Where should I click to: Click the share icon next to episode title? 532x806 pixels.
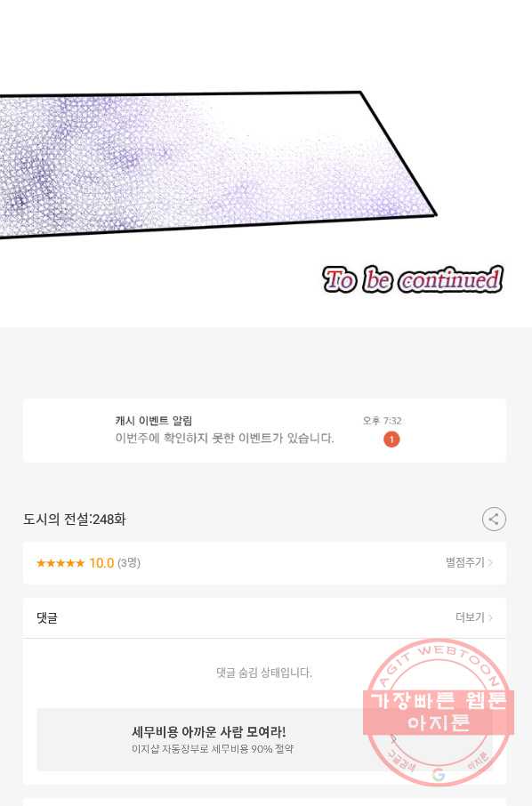click(x=494, y=520)
